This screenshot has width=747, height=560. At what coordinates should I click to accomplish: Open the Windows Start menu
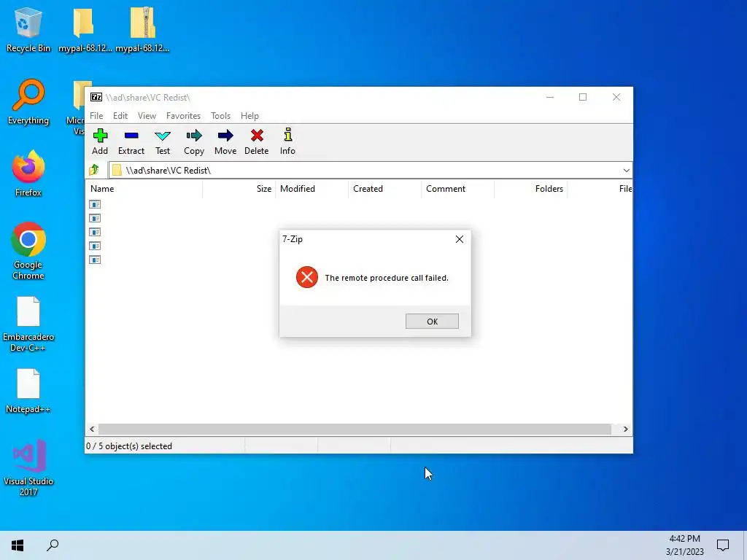18,545
